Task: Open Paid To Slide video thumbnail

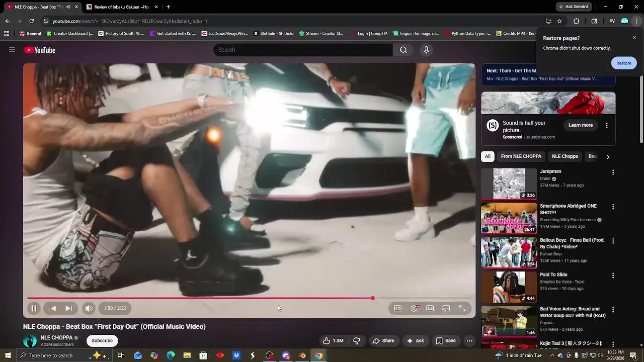Action: 509,287
